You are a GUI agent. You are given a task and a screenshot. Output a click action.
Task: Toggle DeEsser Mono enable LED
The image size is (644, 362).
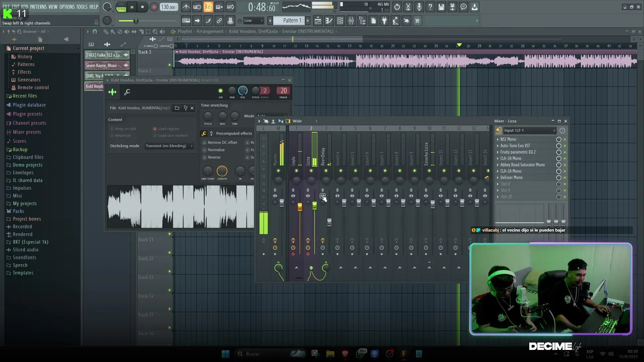click(565, 177)
